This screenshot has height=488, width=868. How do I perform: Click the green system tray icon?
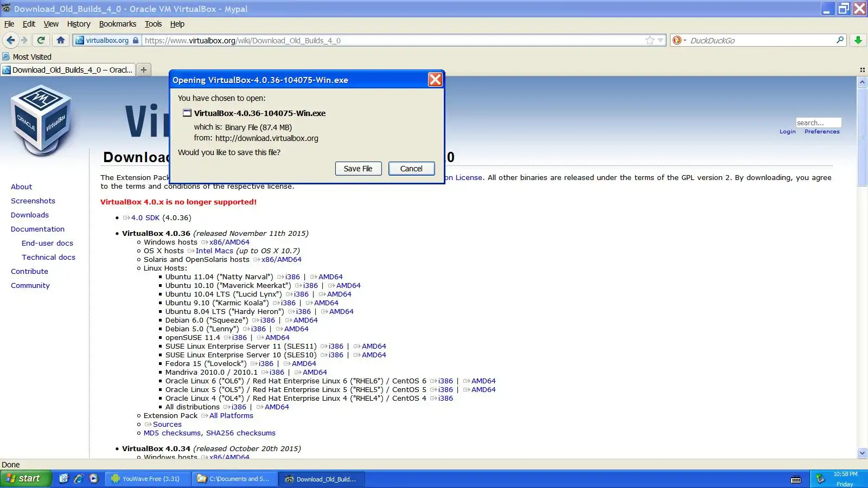821,479
